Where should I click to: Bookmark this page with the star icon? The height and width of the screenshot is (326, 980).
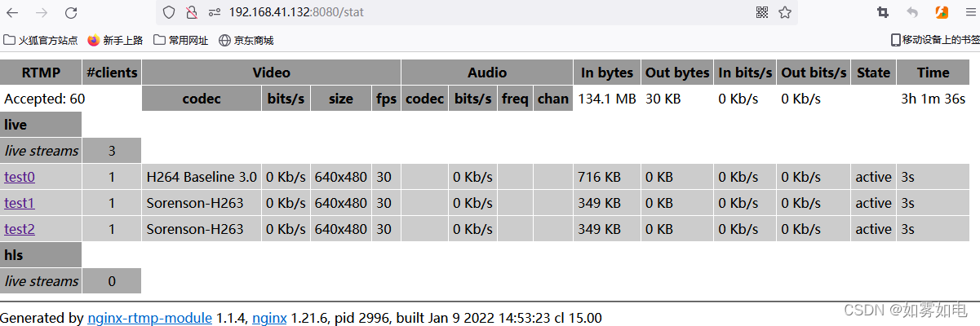(x=785, y=12)
